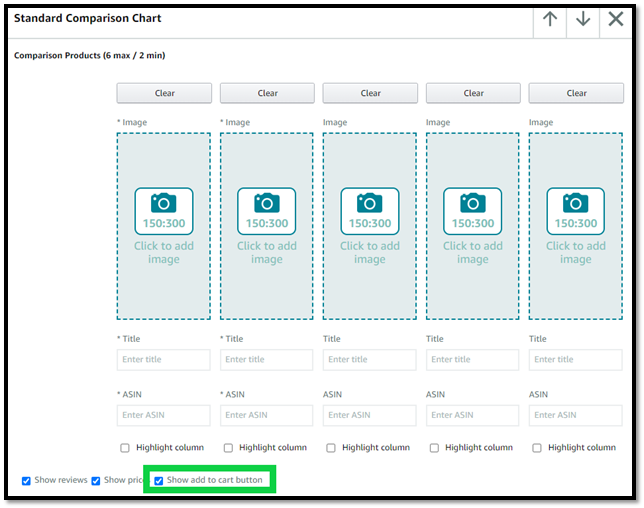Screen dimensions: 644x508
Task: Click 'Click to add image' text in fifth column
Action: pos(575,253)
